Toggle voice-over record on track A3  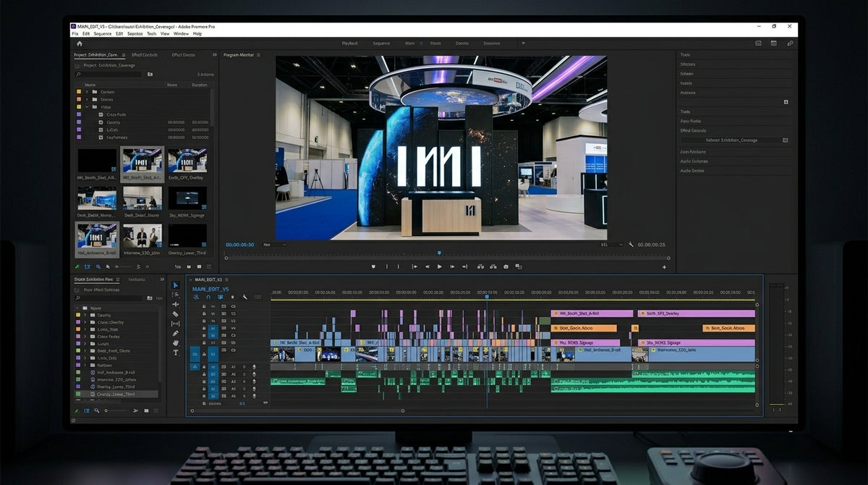tap(253, 381)
